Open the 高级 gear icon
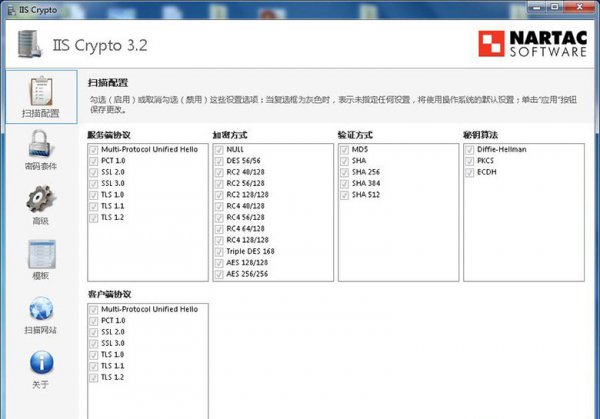 (41, 199)
